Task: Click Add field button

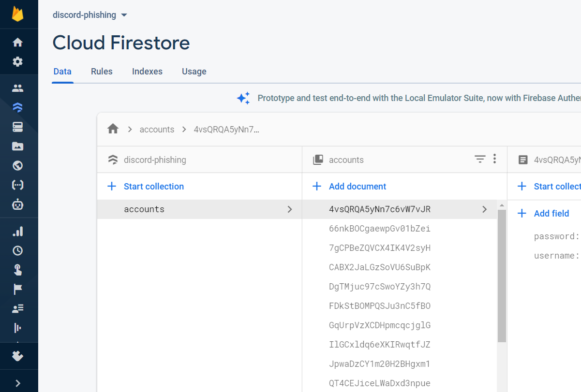Action: (x=543, y=213)
